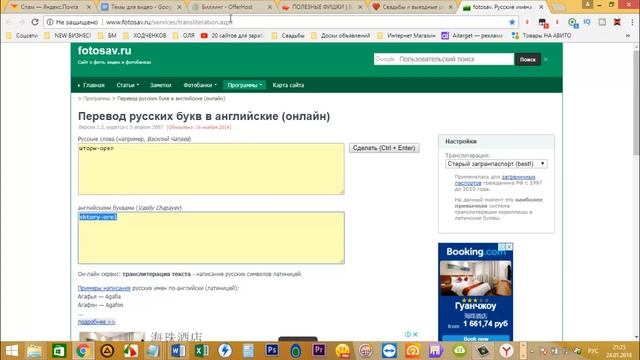This screenshot has height=360, width=640.
Task: Open the 'Интернет Магазин' bookmarks folder
Action: coord(407,36)
